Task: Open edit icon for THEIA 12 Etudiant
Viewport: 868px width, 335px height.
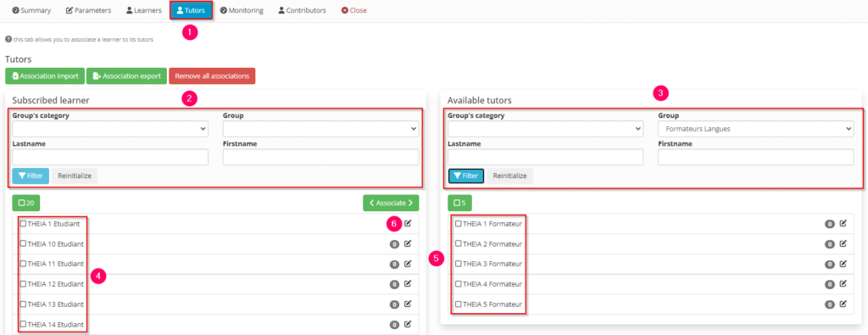Action: 408,283
